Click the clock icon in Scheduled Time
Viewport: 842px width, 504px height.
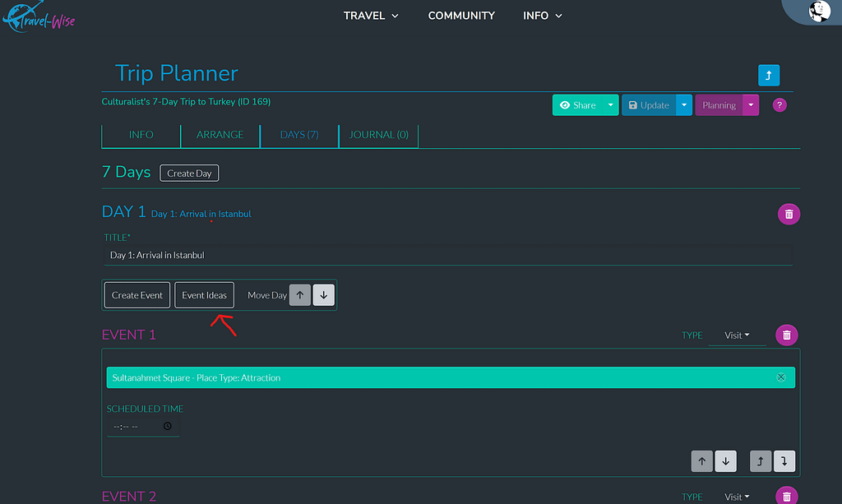[x=168, y=427]
